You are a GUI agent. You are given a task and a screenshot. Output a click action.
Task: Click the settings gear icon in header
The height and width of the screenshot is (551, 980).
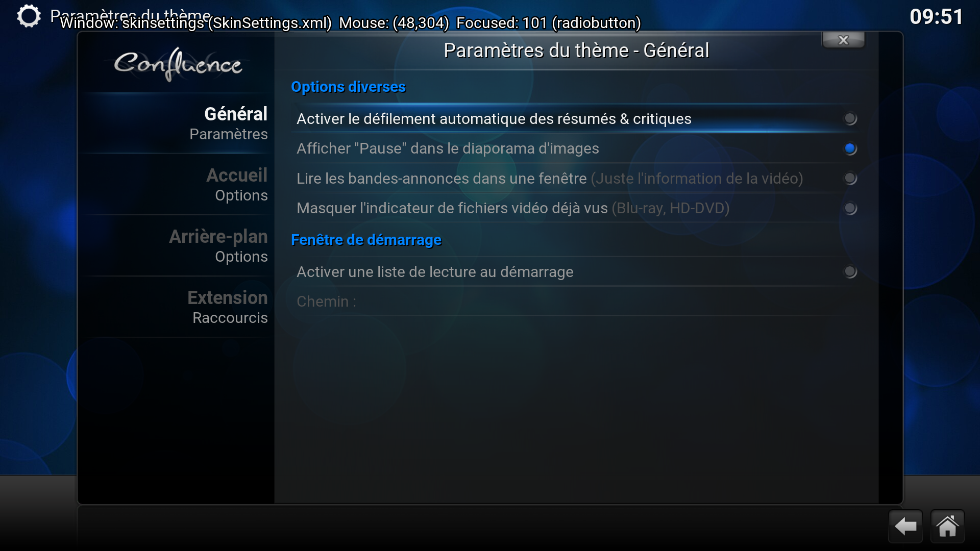click(29, 16)
